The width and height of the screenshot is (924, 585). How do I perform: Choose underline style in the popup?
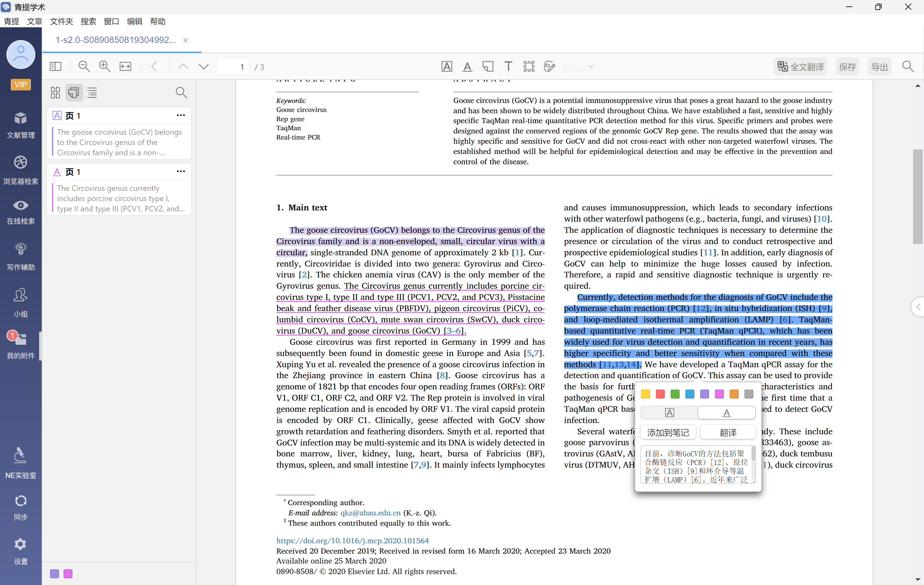click(x=726, y=413)
